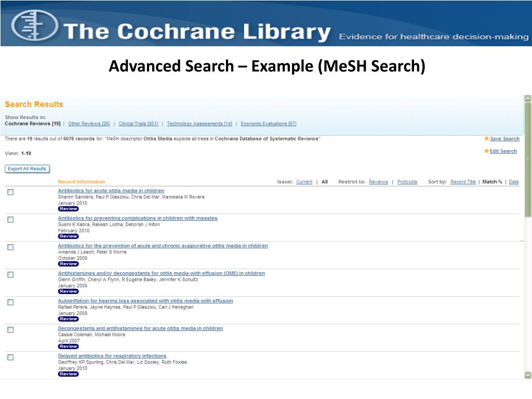
Task: Check the box for prevention of suppurative otitis media record
Action: (10, 247)
